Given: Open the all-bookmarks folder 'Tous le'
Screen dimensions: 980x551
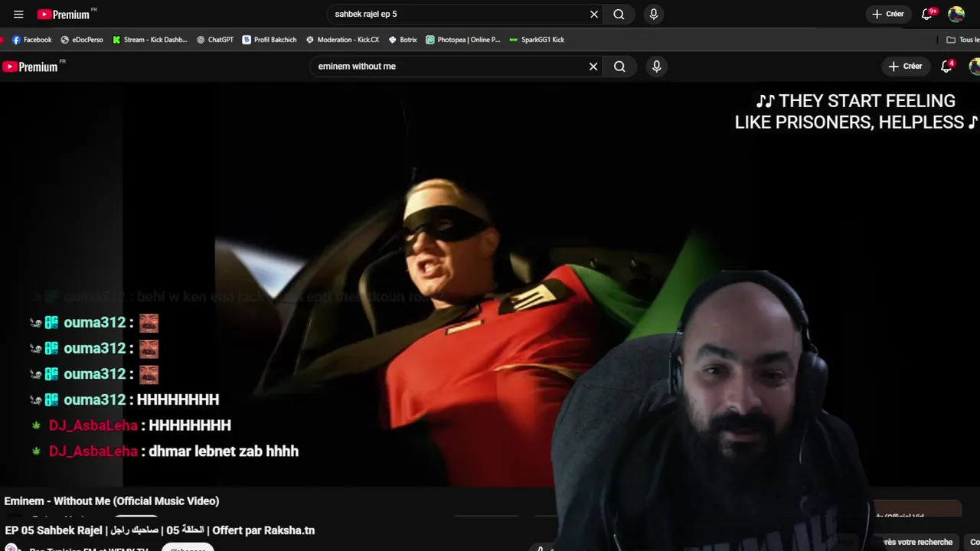Looking at the screenshot, I should (962, 40).
